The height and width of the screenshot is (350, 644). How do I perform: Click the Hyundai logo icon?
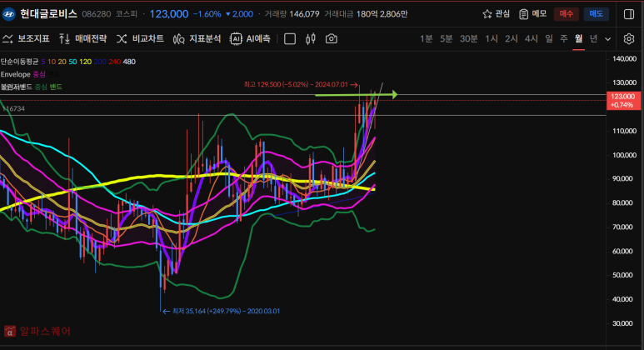pyautogui.click(x=8, y=14)
